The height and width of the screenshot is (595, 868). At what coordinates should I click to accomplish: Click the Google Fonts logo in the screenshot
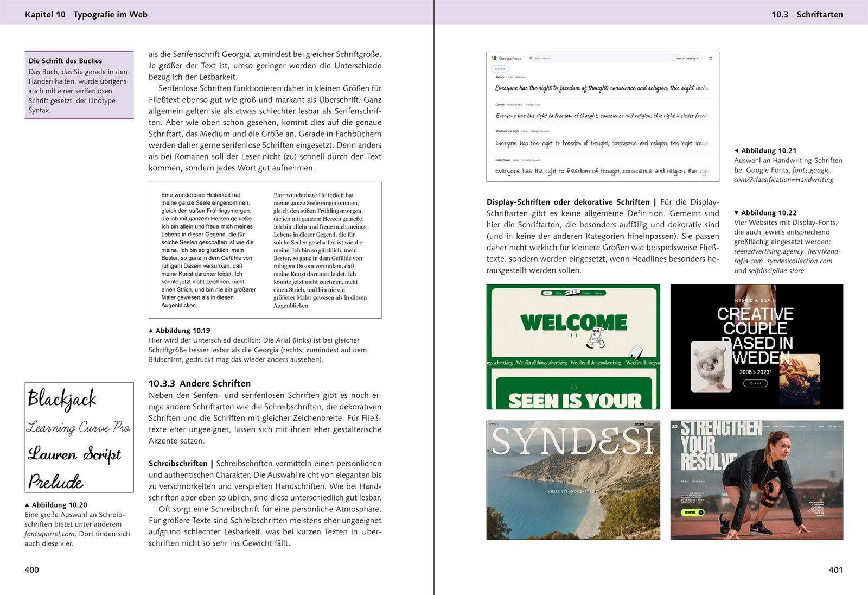pyautogui.click(x=507, y=58)
